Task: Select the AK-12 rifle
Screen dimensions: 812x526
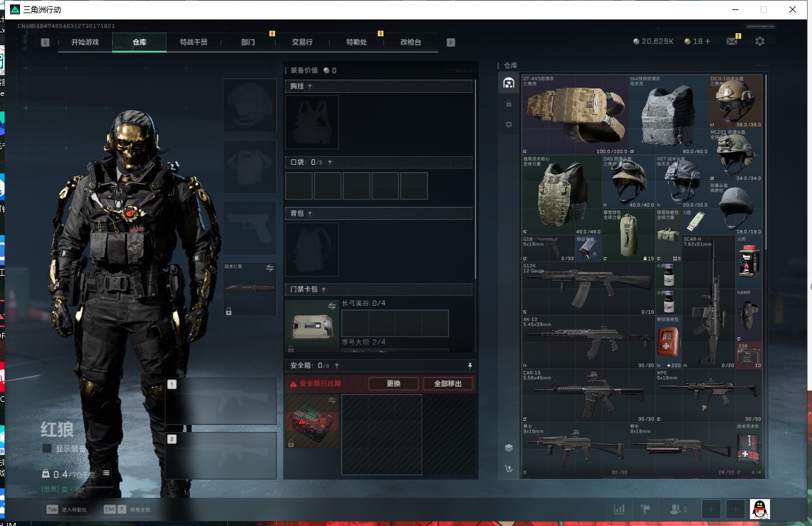Action: coord(588,342)
